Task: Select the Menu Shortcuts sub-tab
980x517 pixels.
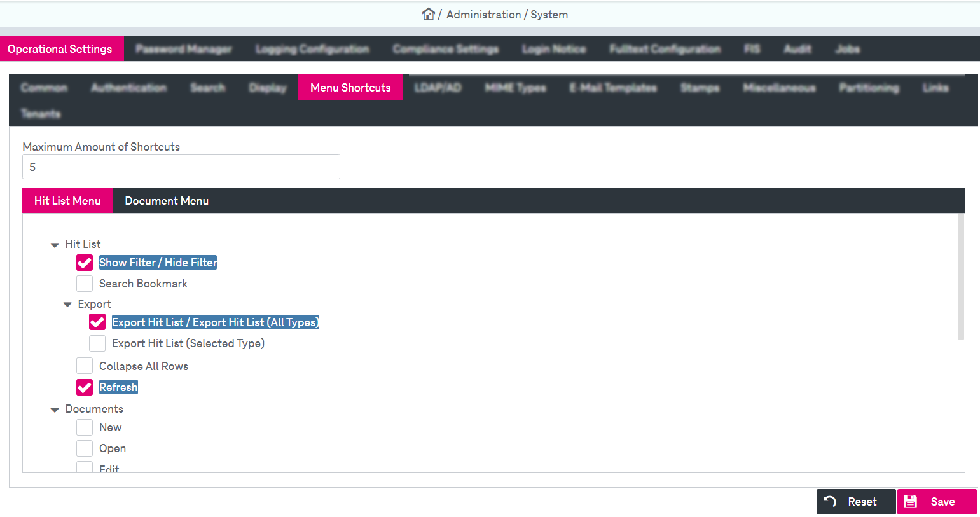Action: [x=350, y=88]
